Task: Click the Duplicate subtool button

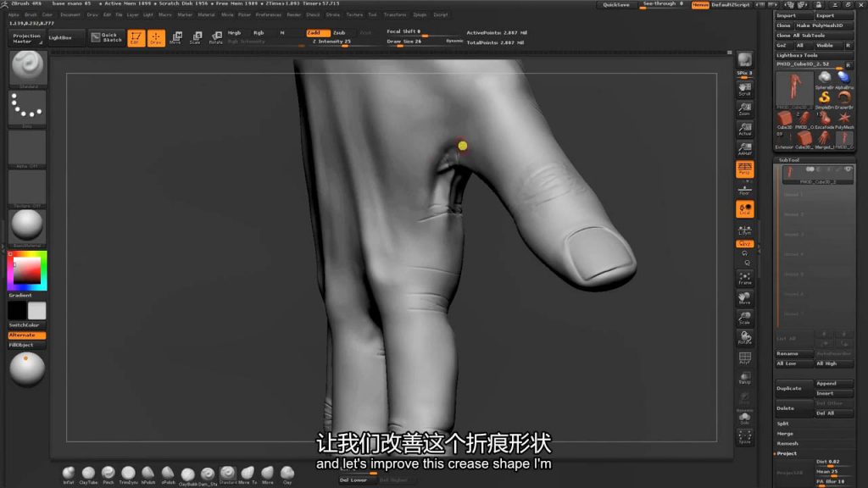Action: [x=793, y=388]
